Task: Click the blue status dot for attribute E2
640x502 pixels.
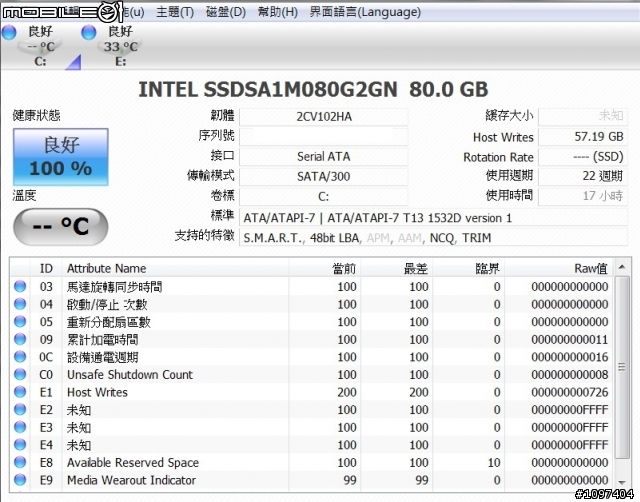Action: pos(20,409)
